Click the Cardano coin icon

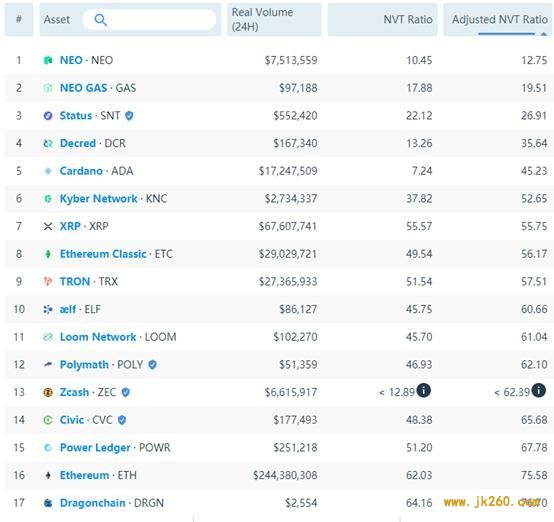pyautogui.click(x=48, y=171)
